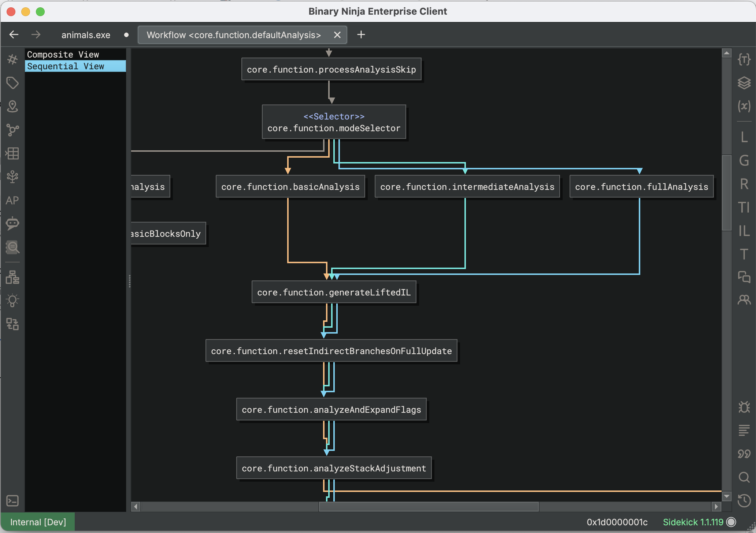756x533 pixels.
Task: Click the T right sidebar icon
Action: pyautogui.click(x=744, y=254)
